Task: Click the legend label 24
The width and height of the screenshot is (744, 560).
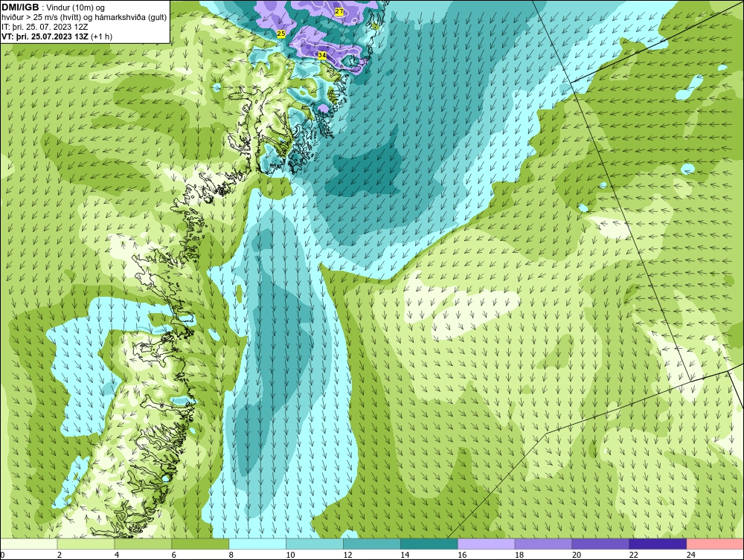Action: [x=691, y=555]
